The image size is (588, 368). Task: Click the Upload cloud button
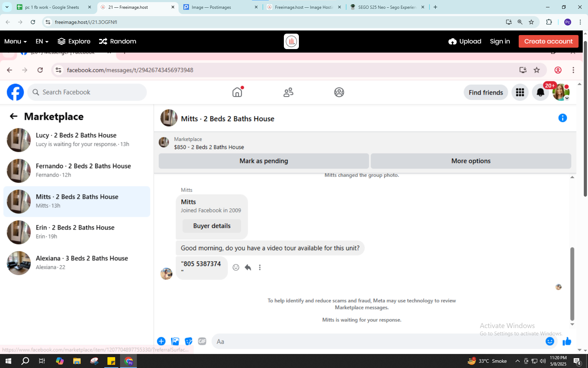[x=465, y=41]
